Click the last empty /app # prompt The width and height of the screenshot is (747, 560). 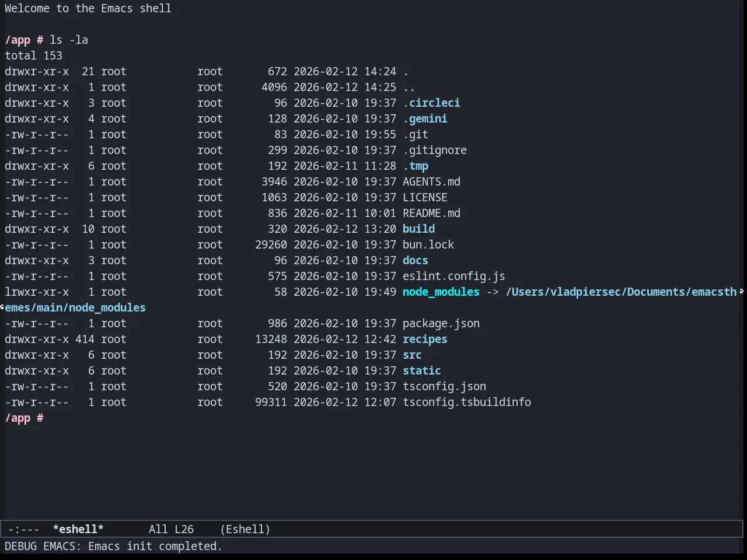coord(24,418)
